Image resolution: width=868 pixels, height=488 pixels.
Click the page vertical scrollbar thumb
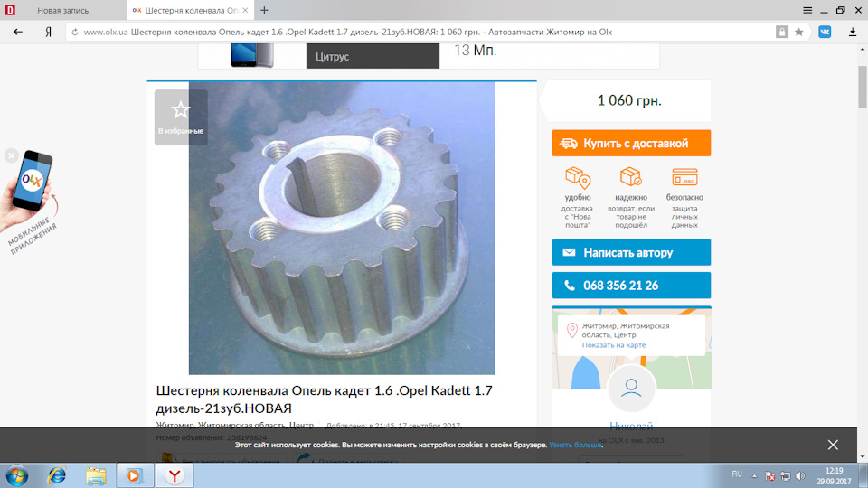[862, 87]
